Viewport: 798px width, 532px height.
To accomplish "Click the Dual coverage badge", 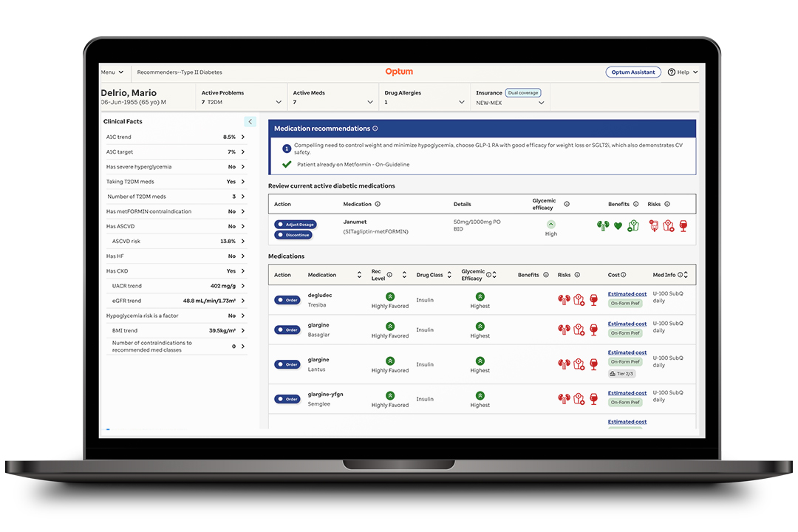I will pos(523,92).
